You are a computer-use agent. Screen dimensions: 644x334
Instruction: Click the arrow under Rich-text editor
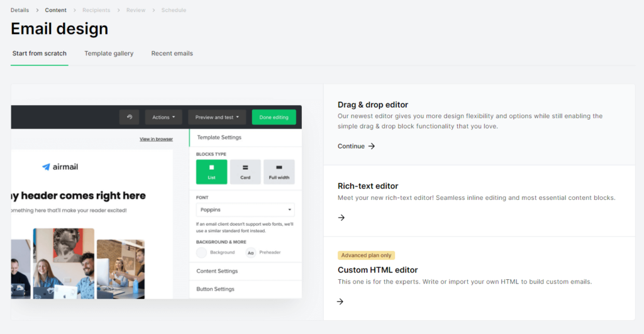341,218
